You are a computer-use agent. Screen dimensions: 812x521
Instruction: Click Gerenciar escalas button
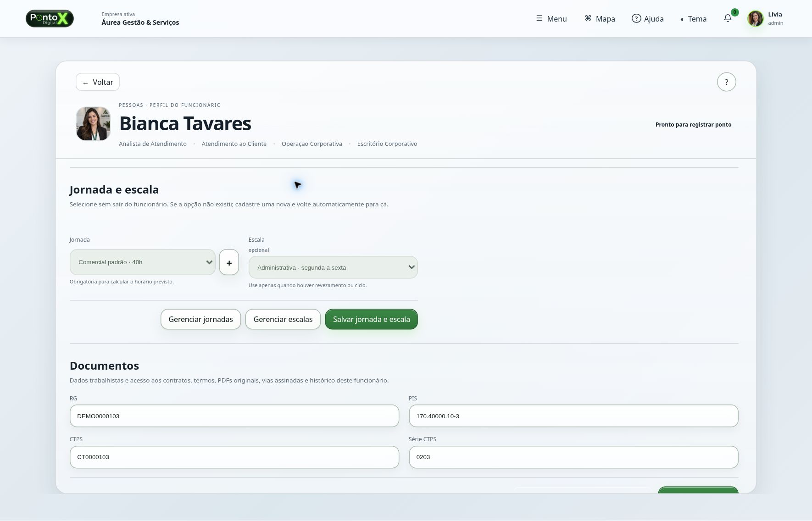pos(283,319)
